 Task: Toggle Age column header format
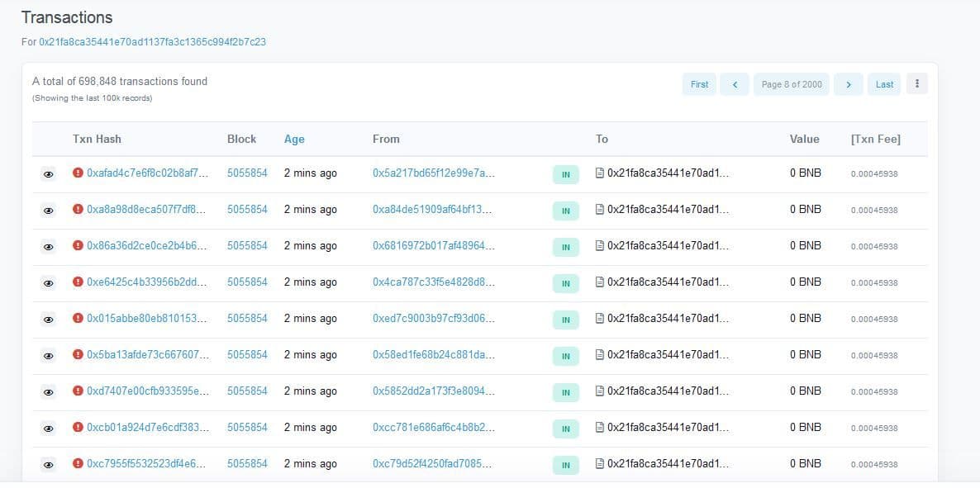294,139
